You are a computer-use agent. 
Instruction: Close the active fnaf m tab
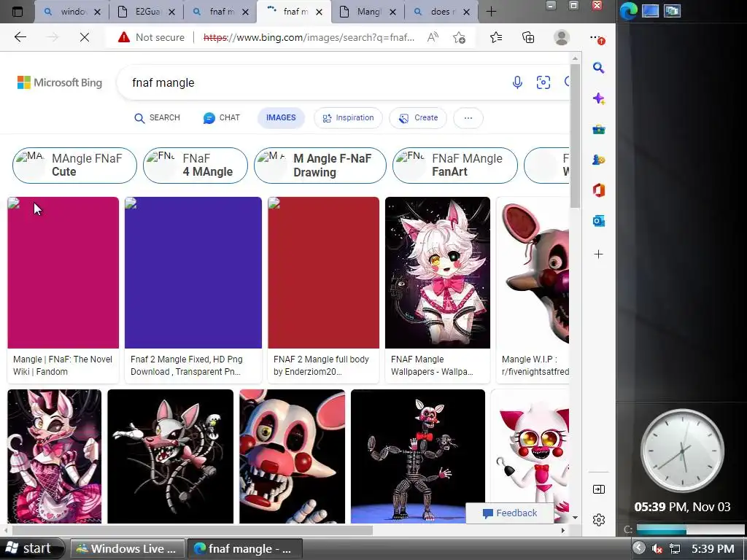(320, 12)
